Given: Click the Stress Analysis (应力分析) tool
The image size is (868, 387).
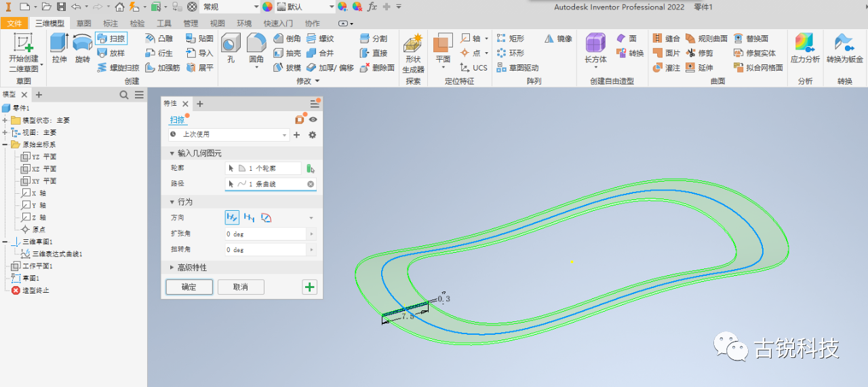Looking at the screenshot, I should pos(805,49).
